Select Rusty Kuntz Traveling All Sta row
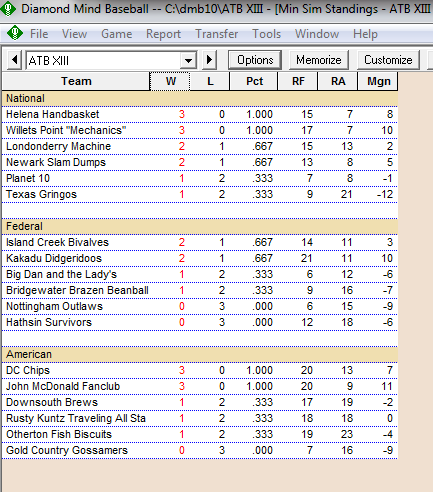The image size is (433, 492). click(x=200, y=418)
